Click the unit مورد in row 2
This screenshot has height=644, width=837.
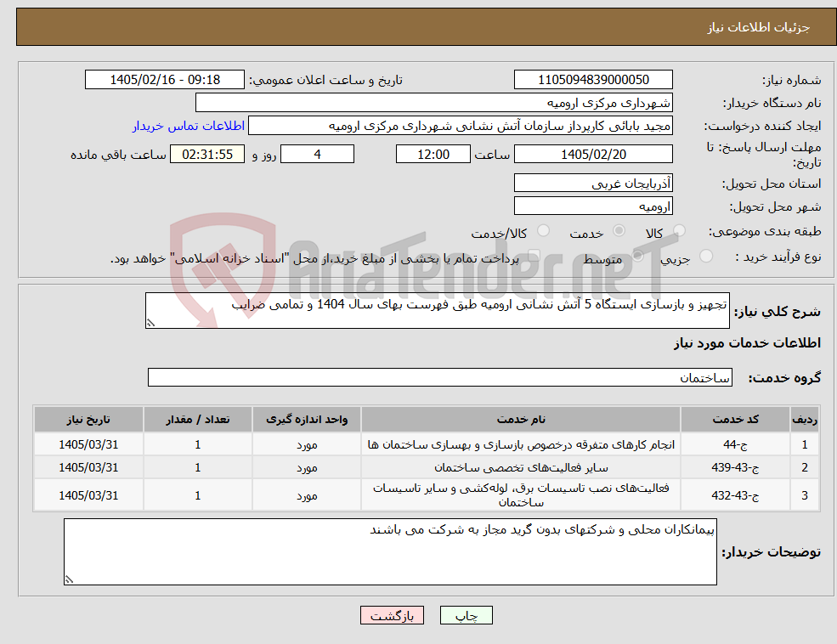tap(307, 467)
